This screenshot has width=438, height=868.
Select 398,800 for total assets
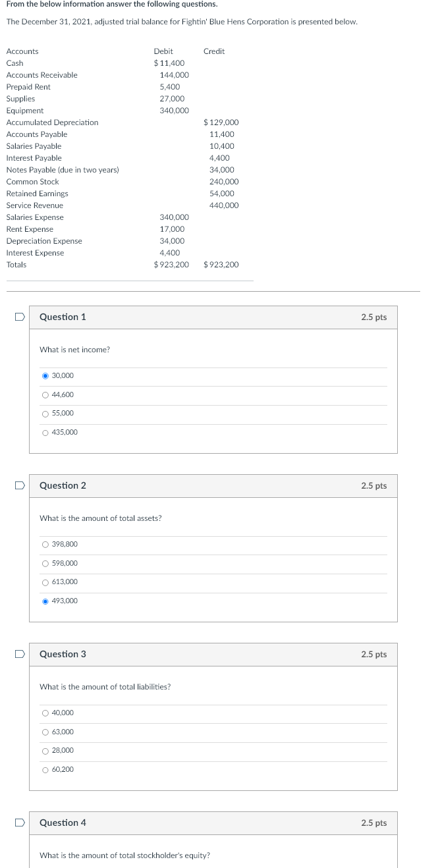pos(45,544)
